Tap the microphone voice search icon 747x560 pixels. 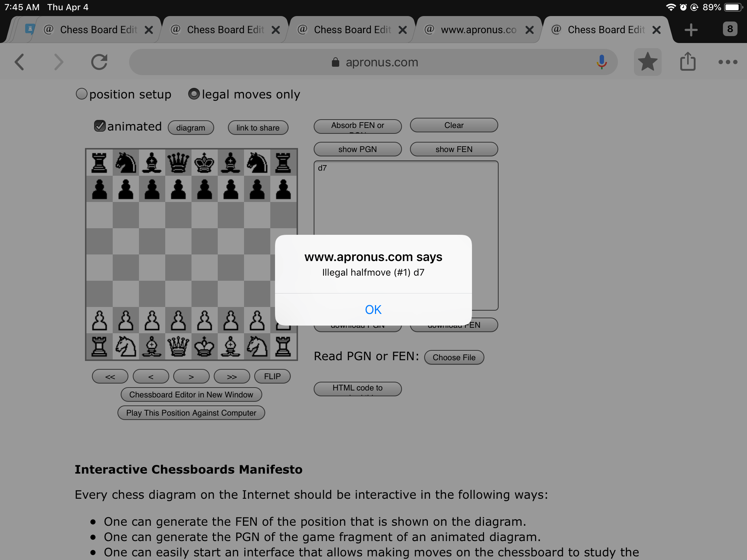coord(601,62)
